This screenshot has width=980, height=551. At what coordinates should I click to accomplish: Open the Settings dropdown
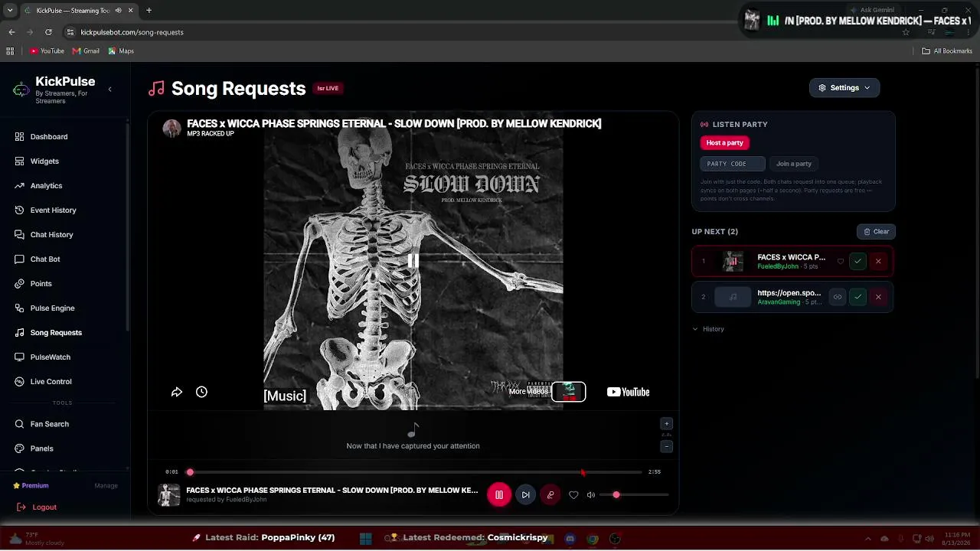point(844,88)
